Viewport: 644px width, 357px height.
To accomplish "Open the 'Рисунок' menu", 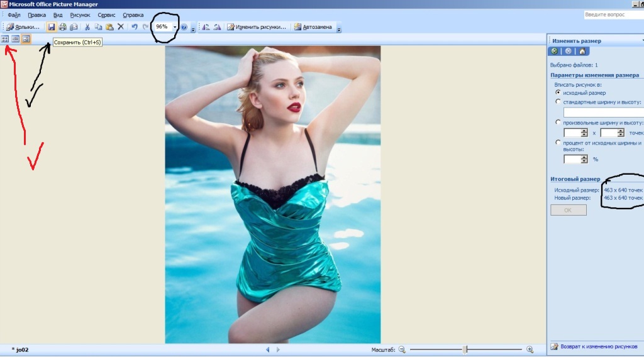I will [80, 14].
